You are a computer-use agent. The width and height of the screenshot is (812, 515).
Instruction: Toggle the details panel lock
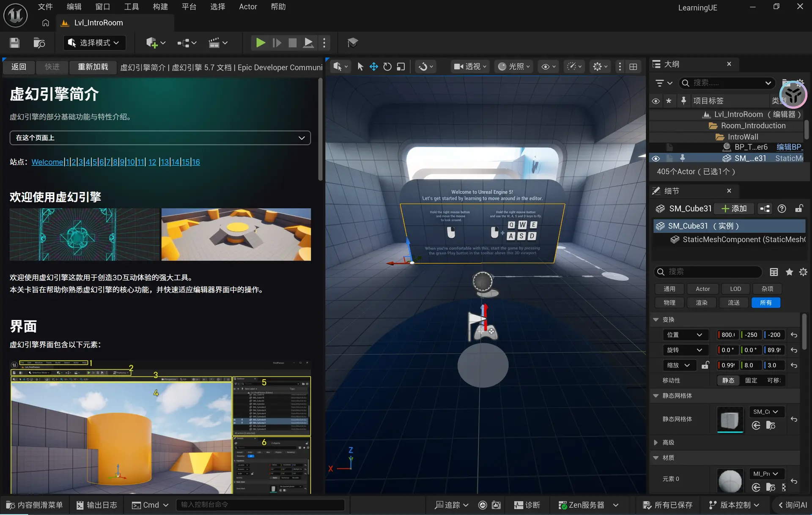click(x=799, y=208)
